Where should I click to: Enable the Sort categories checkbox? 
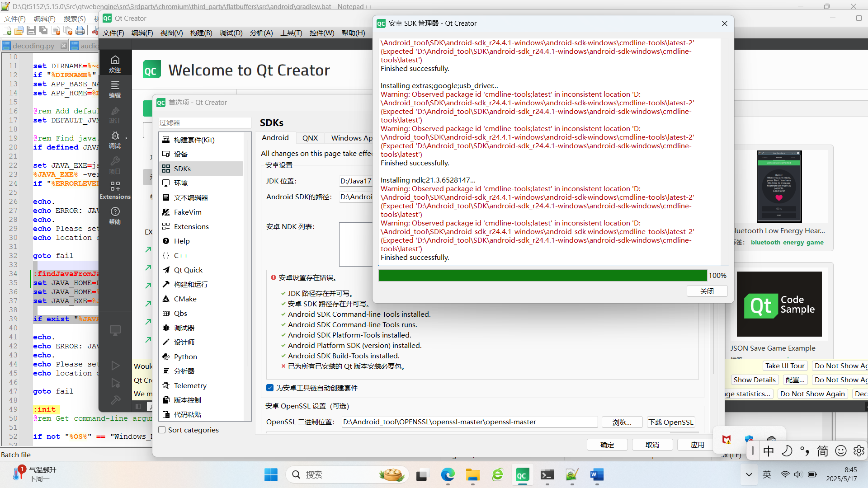[x=162, y=430]
